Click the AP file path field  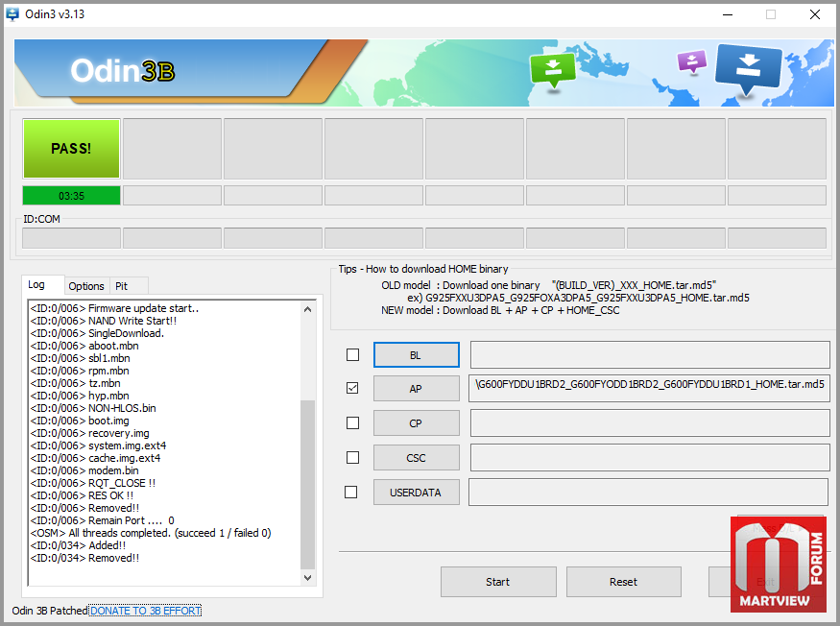tap(649, 388)
